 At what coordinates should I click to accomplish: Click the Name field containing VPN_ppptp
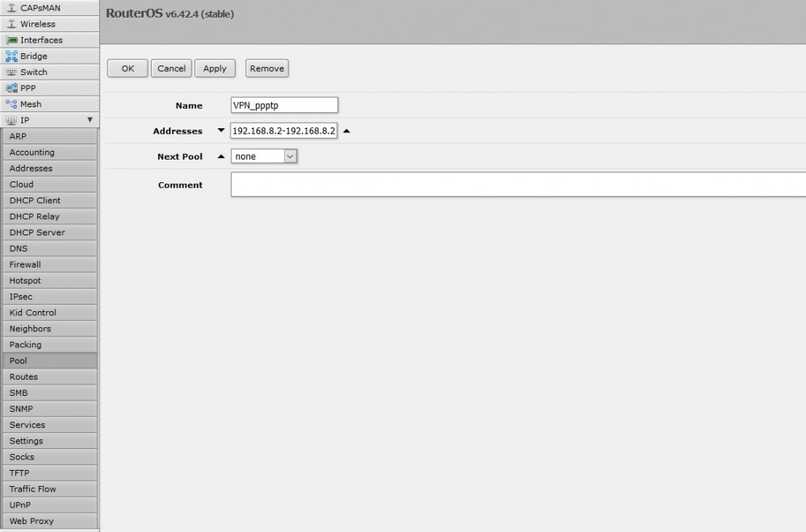click(284, 106)
